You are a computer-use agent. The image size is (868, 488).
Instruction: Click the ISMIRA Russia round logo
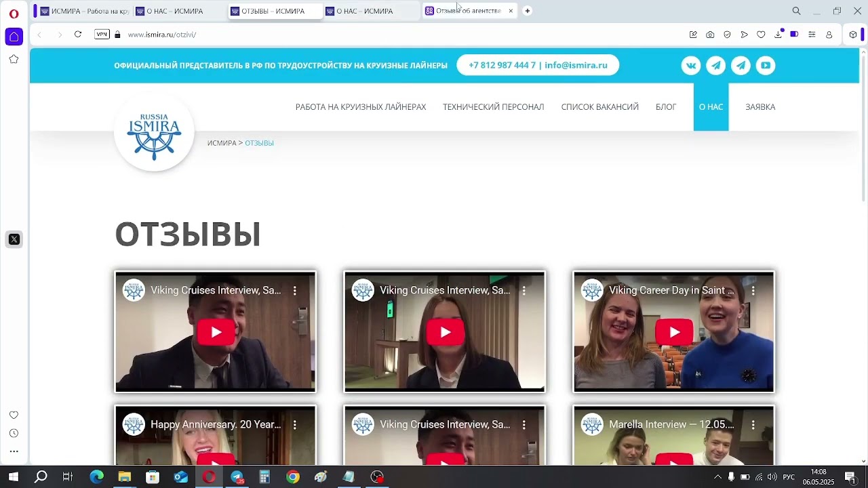[x=155, y=131]
